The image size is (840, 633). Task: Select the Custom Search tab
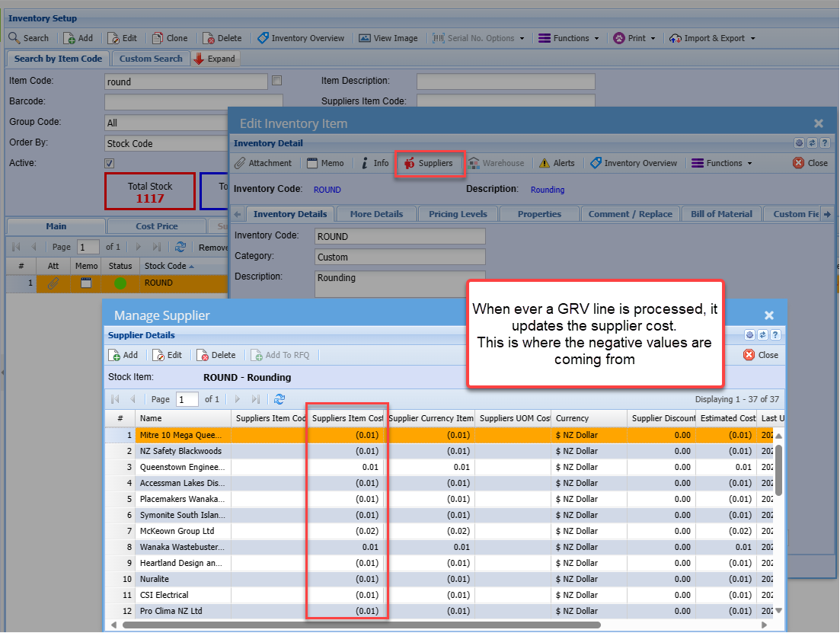[x=151, y=59]
